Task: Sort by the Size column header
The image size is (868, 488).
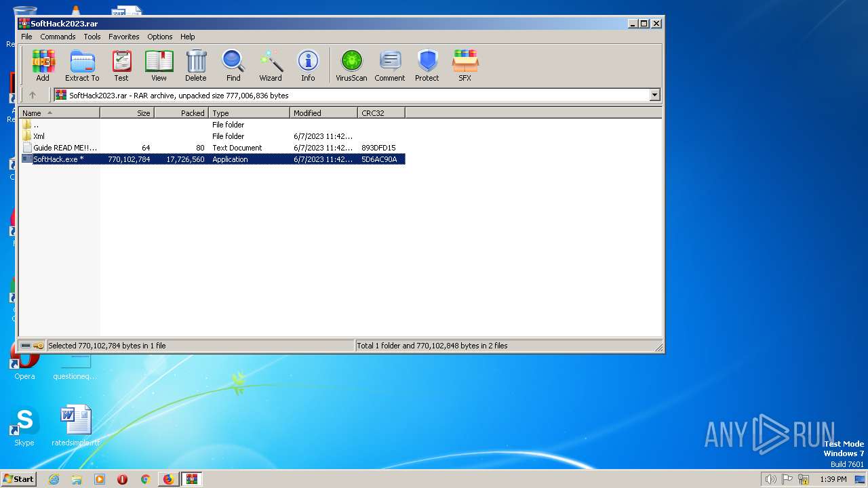Action: tap(127, 113)
